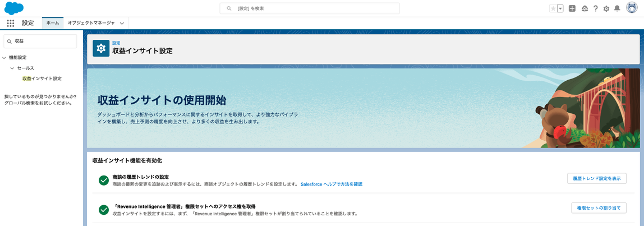Image resolution: width=644 pixels, height=226 pixels.
Task: Collapse the セールス tree node
Action: (x=12, y=68)
